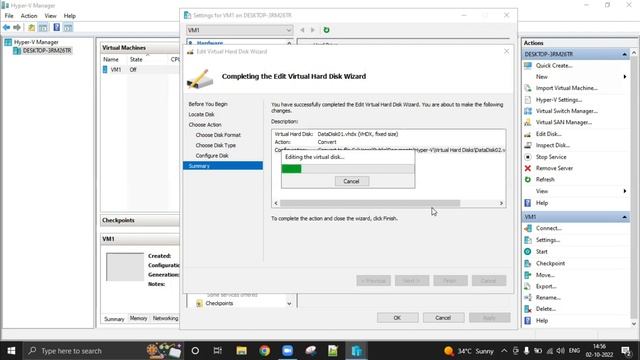640x360 pixels.
Task: Expand the New submenu arrow
Action: pos(624,77)
